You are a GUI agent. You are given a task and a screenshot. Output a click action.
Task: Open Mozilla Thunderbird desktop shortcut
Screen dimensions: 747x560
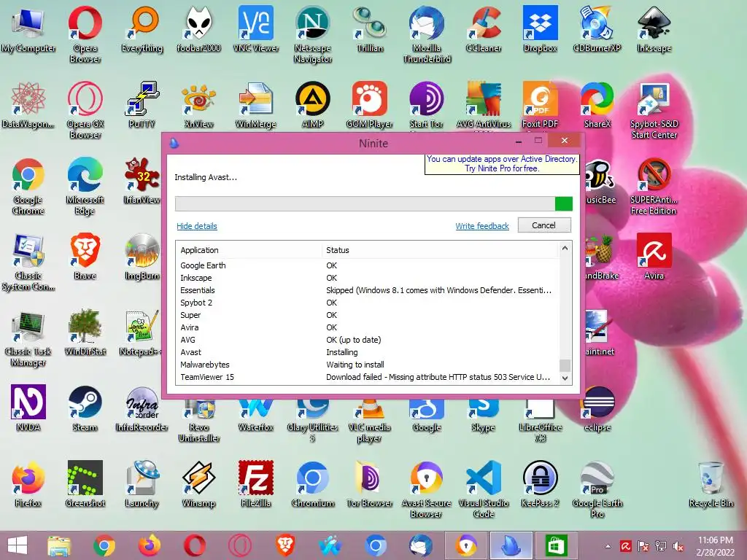pyautogui.click(x=426, y=34)
